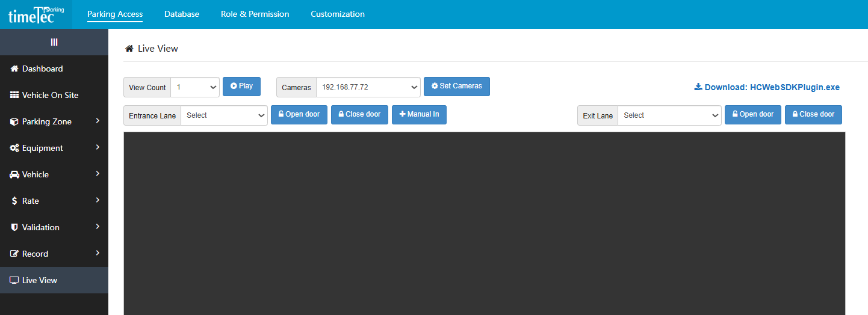Expand the Vehicle submenu chevron

[98, 174]
